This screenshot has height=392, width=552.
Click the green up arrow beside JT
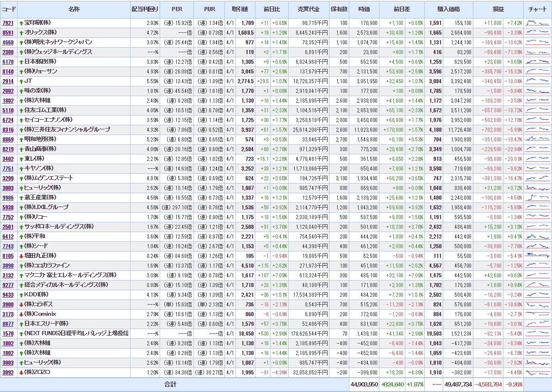(x=21, y=81)
